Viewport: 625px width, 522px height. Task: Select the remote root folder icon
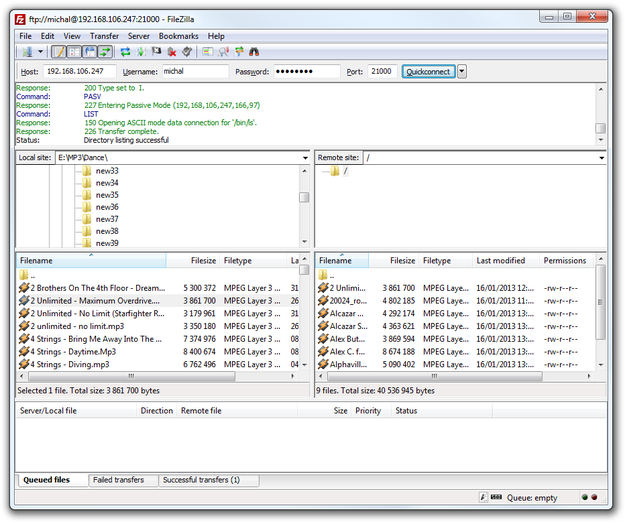tap(335, 171)
